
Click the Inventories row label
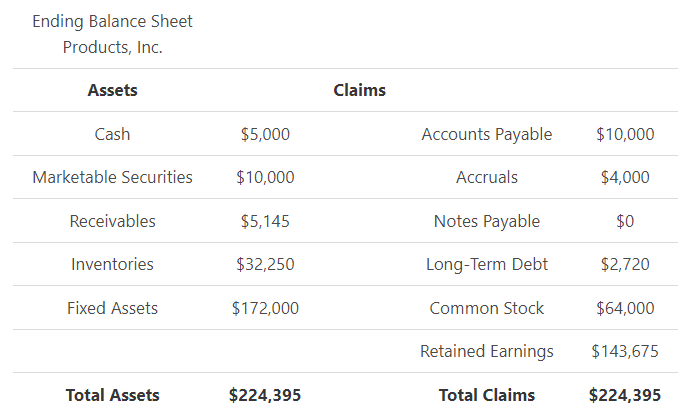point(112,264)
